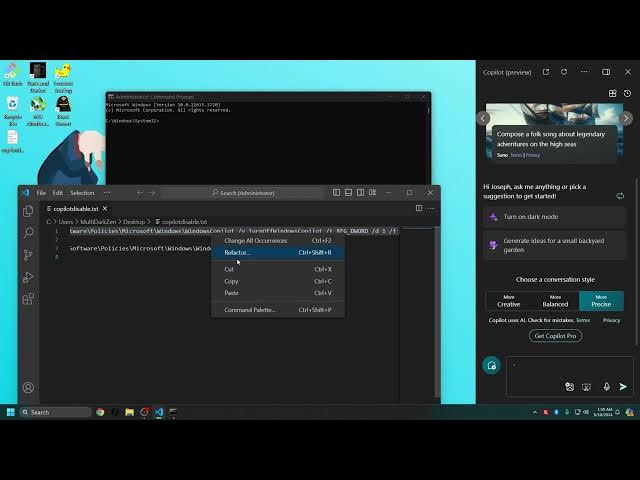The width and height of the screenshot is (640, 480).
Task: Open the Accounts icon in activity bar
Action: 28,387
